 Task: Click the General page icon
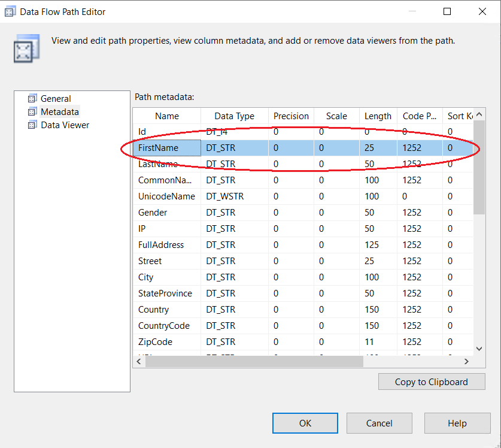pyautogui.click(x=32, y=99)
